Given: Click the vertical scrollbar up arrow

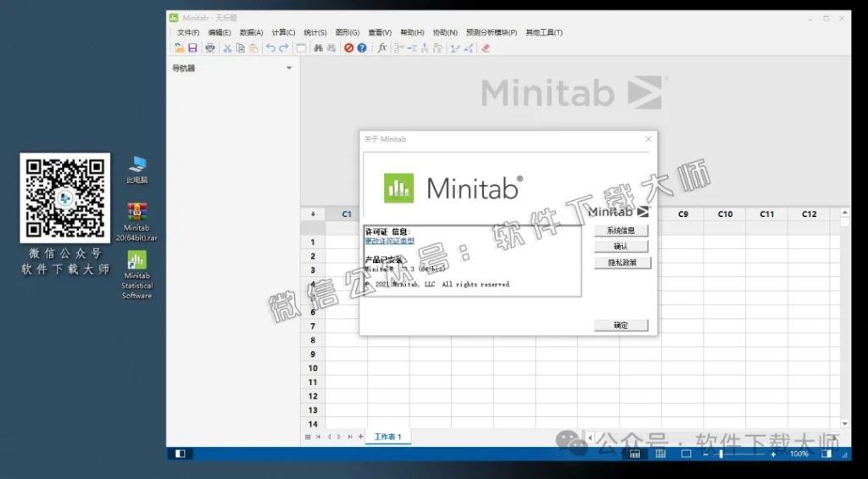Looking at the screenshot, I should point(845,212).
